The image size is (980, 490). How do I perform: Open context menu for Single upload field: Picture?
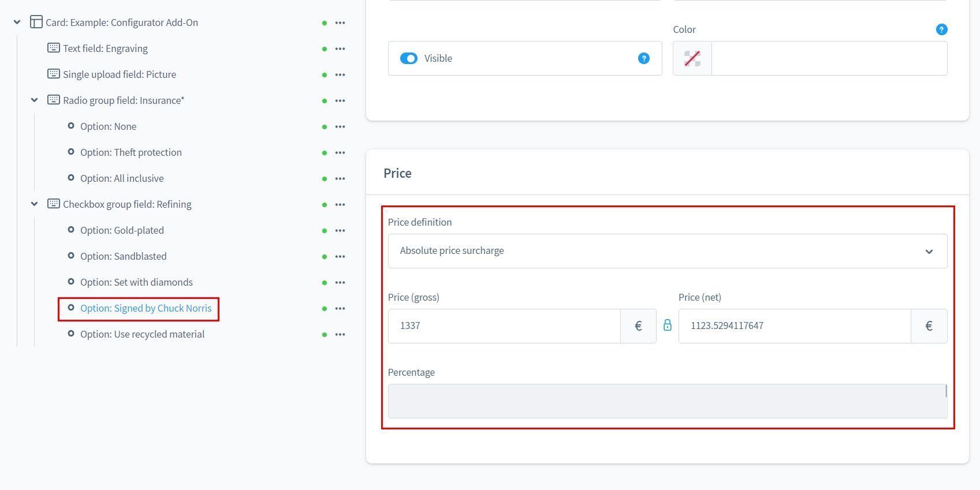(x=340, y=75)
